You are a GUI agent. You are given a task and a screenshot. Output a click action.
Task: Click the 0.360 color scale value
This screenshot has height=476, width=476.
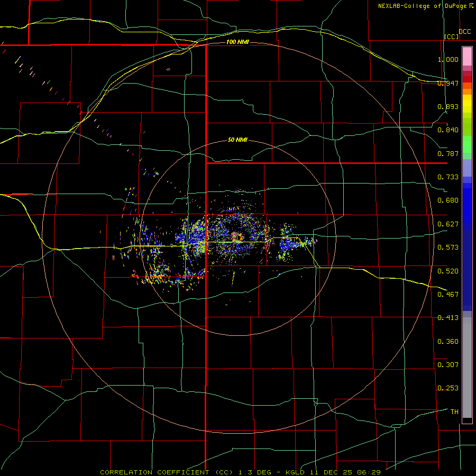[448, 342]
